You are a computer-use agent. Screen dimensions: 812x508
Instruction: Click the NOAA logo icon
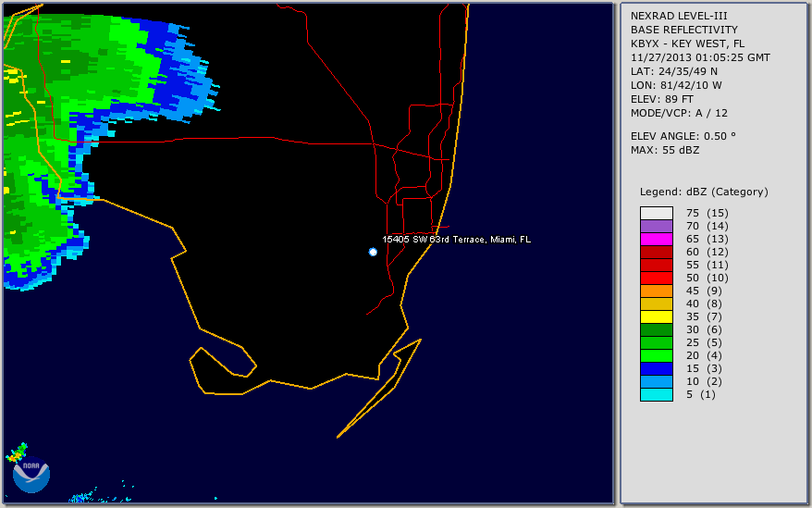click(x=31, y=476)
